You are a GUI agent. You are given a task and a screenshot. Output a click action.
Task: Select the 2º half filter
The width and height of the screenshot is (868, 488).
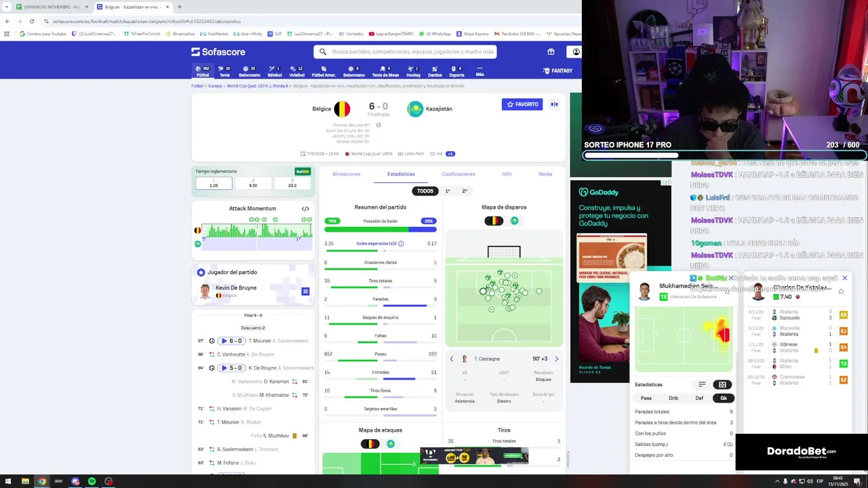pyautogui.click(x=465, y=191)
